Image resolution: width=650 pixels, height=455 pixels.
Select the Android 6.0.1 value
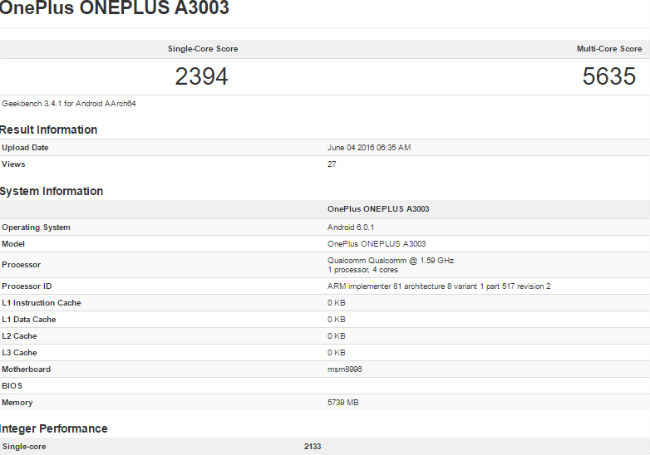pyautogui.click(x=351, y=227)
